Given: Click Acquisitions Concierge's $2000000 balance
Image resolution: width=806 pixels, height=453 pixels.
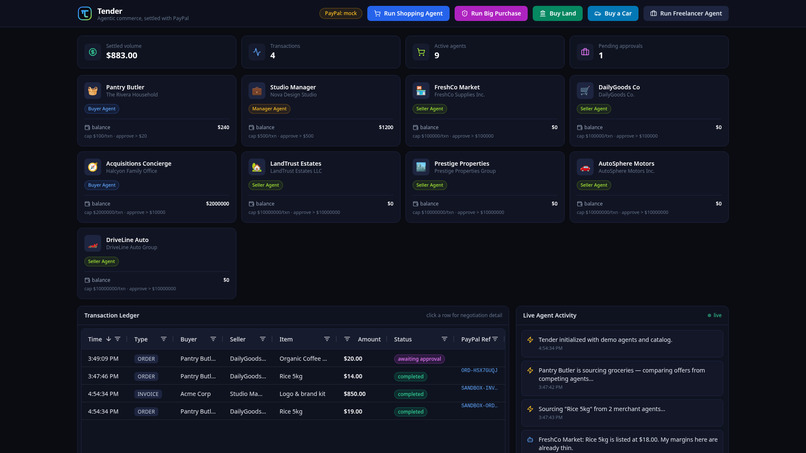Looking at the screenshot, I should click(x=217, y=204).
